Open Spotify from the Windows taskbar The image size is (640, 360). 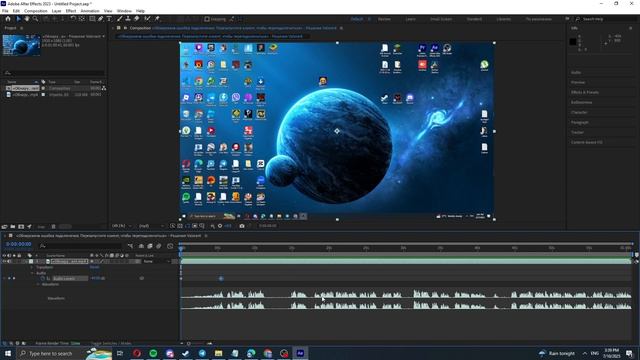pos(153,353)
